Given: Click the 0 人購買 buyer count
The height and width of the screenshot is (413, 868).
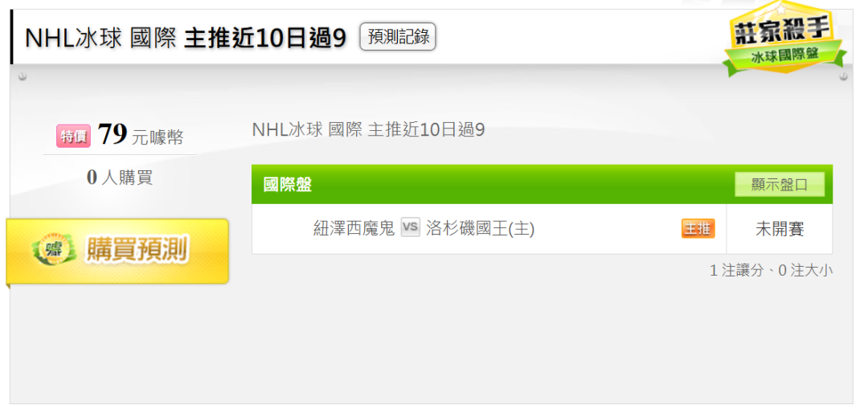Looking at the screenshot, I should tap(120, 177).
